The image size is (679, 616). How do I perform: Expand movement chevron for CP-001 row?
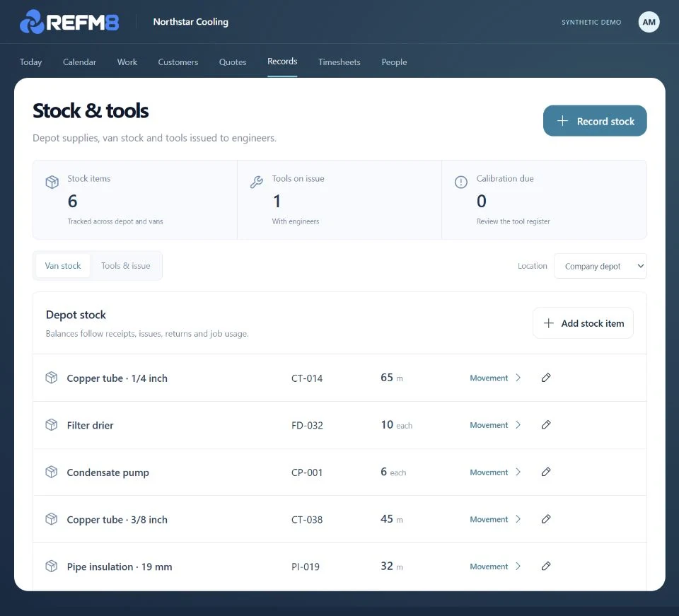point(518,472)
